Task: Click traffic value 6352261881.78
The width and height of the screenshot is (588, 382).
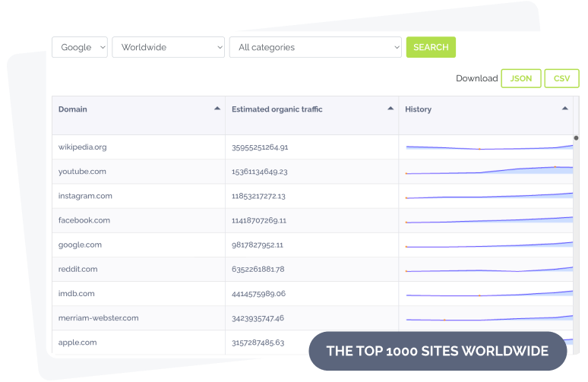Action: click(x=258, y=269)
